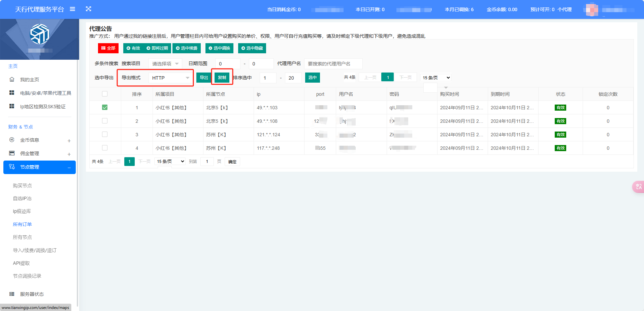Click the 有效 status badge in row 4
This screenshot has width=644, height=311.
pyautogui.click(x=560, y=148)
